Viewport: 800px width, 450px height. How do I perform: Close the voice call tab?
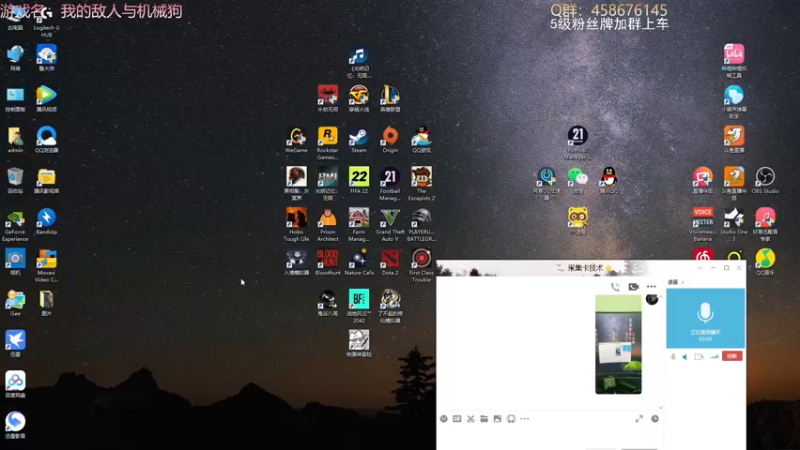683,282
